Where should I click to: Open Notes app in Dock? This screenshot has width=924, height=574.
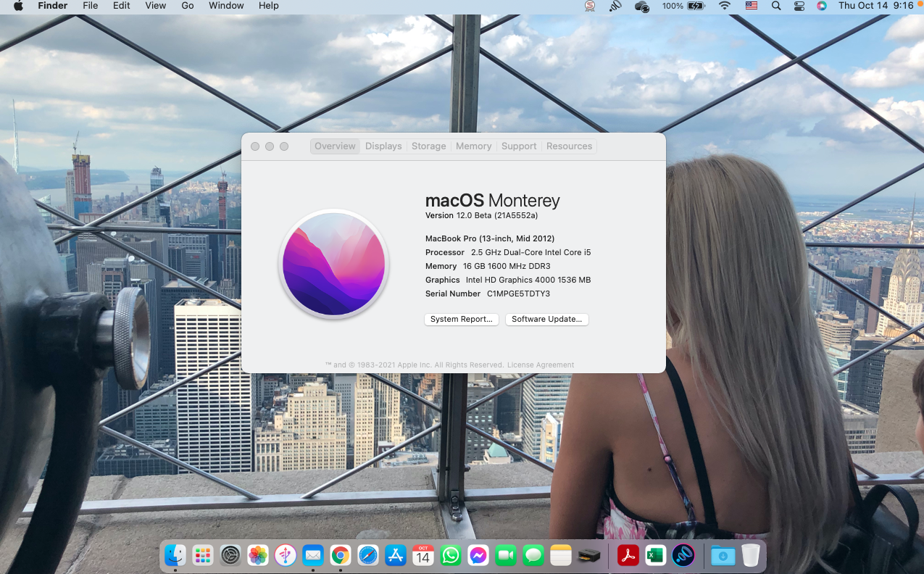pyautogui.click(x=561, y=556)
